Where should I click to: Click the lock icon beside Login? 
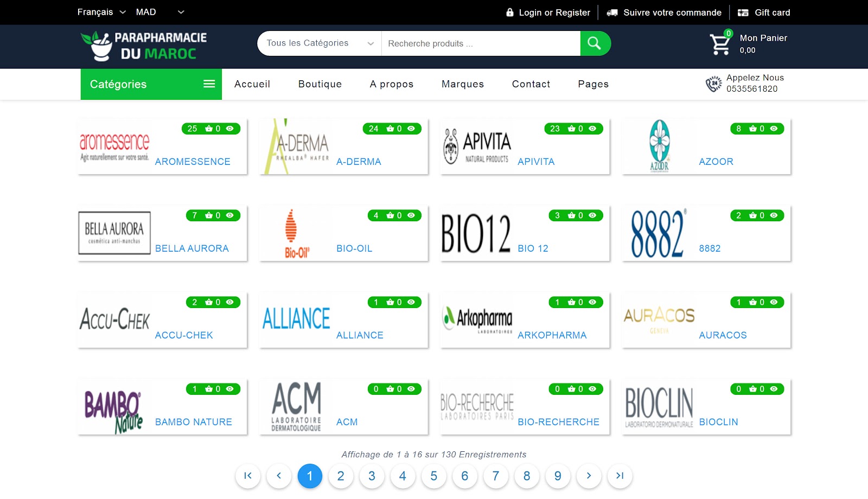coord(510,12)
